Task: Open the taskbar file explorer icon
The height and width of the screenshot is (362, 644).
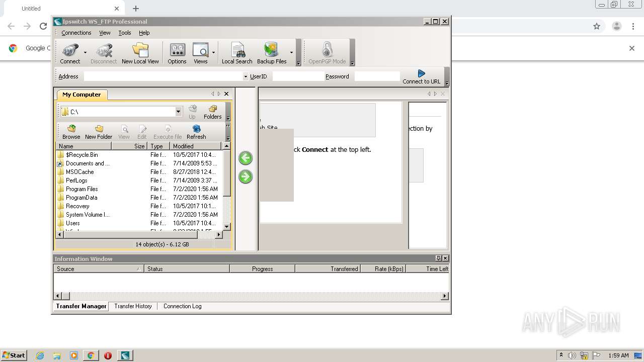Action: click(x=57, y=355)
